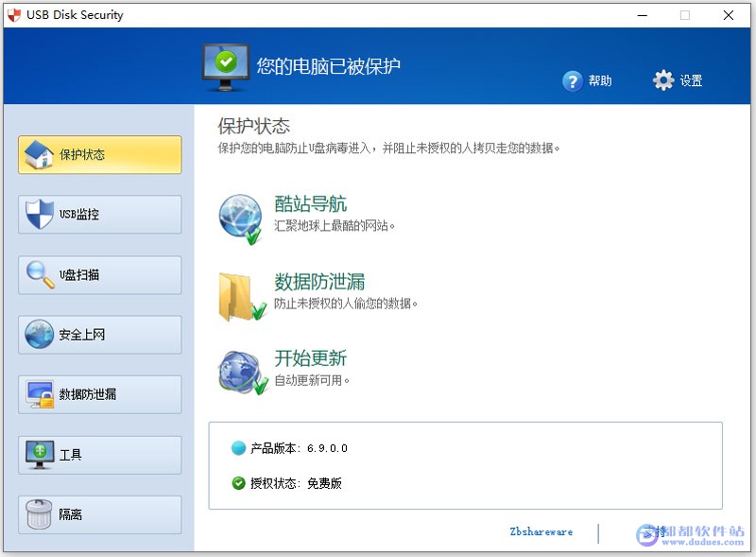This screenshot has height=557, width=756.
Task: Click the shield icon for USB监控
Action: (x=39, y=214)
